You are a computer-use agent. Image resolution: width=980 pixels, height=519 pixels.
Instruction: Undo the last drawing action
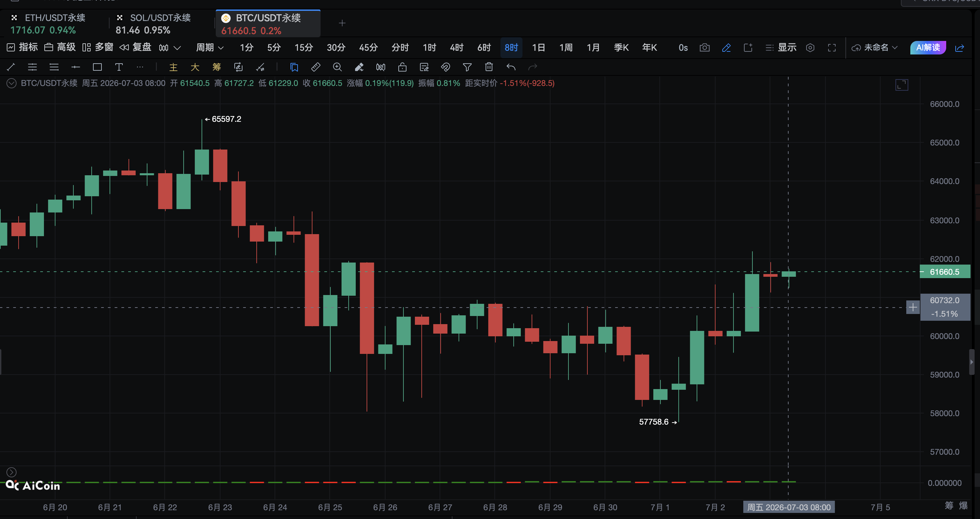point(511,67)
